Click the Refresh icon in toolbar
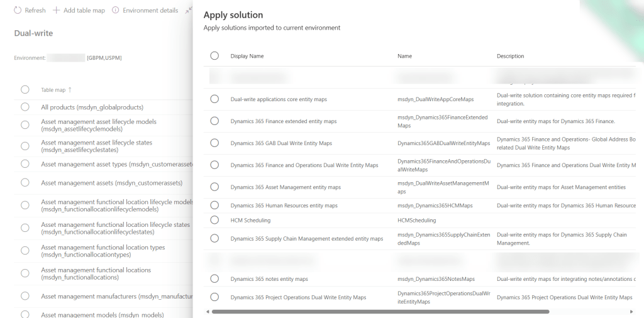Viewport: 644px width, 318px height. pos(18,11)
